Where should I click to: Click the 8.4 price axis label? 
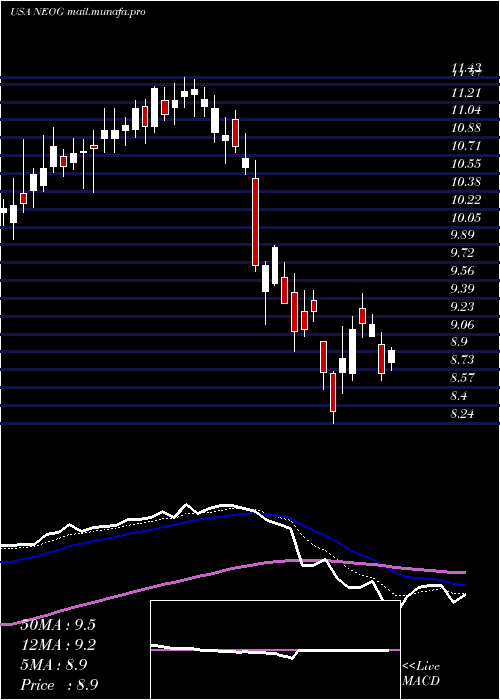coord(459,396)
